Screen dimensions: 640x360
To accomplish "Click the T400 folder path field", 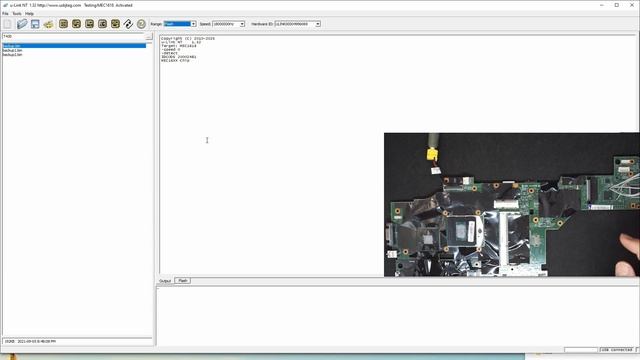I will (x=74, y=36).
